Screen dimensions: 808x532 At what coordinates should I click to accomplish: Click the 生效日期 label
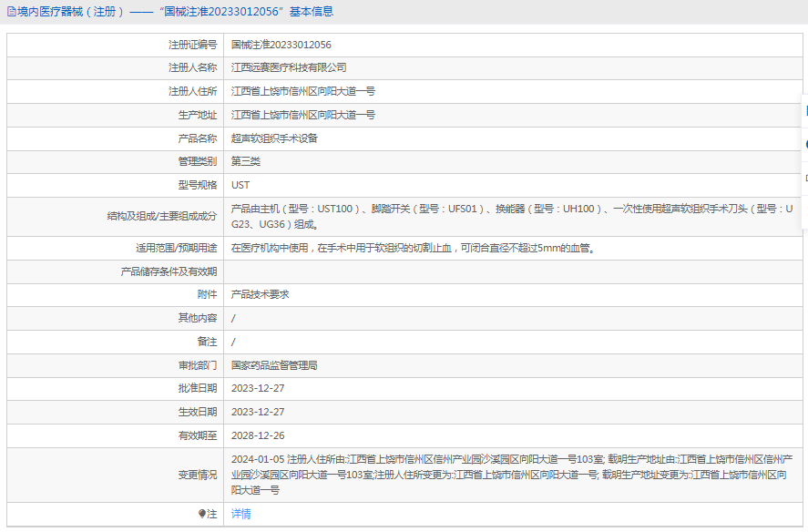coord(198,413)
